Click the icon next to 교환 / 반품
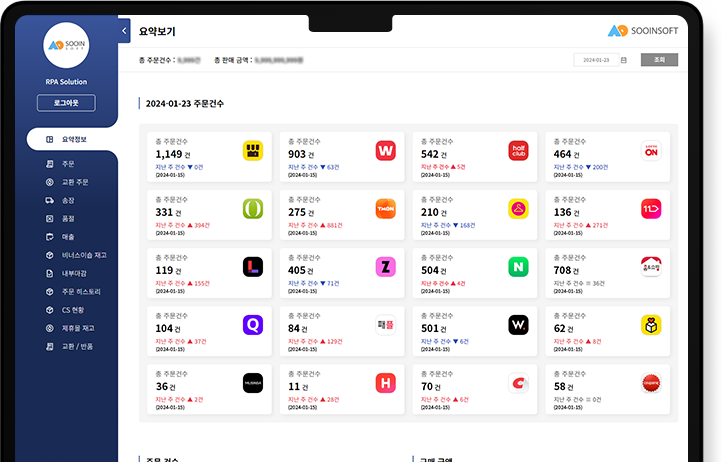The width and height of the screenshot is (722, 462). [49, 346]
